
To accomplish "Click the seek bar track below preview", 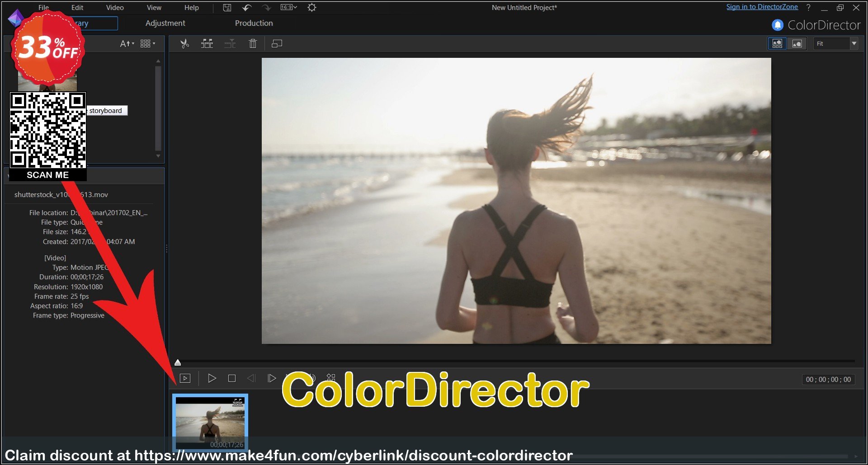I will click(515, 362).
